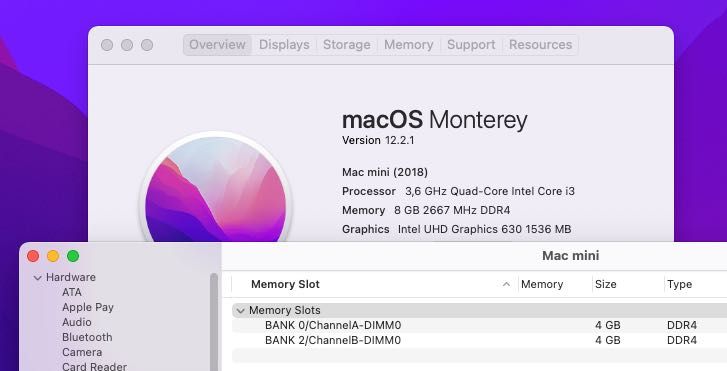This screenshot has width=727, height=371.
Task: Click the Type column header
Action: (680, 284)
